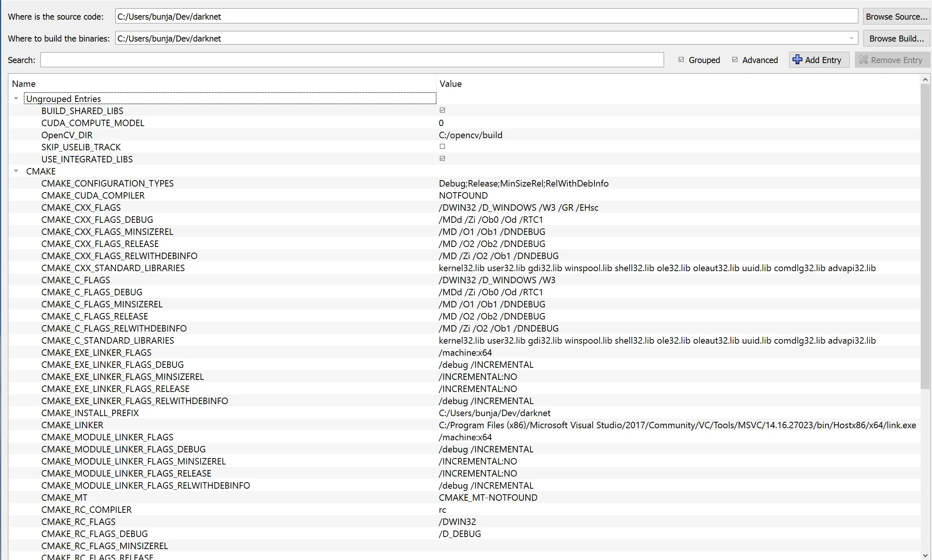Select the CMAKE_CUDA_COMPILER entry
This screenshot has width=932, height=560.
pyautogui.click(x=93, y=195)
